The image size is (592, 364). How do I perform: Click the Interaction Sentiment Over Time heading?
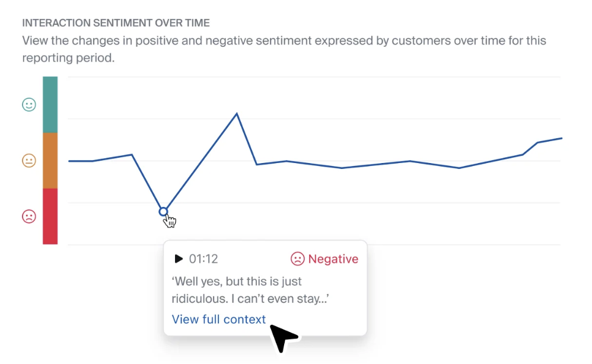click(116, 23)
